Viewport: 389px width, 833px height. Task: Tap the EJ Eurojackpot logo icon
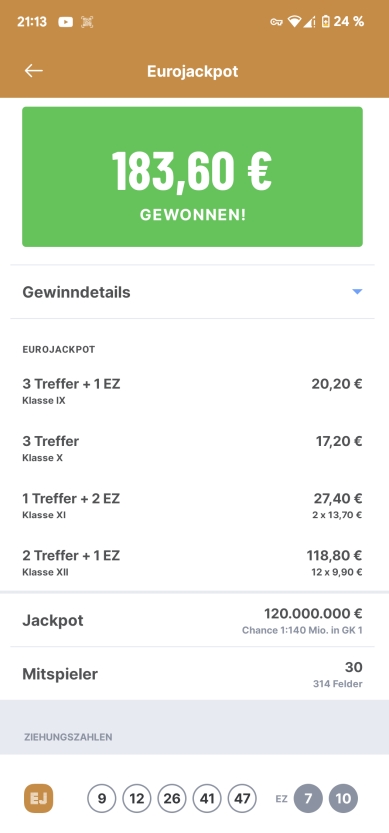[39, 798]
